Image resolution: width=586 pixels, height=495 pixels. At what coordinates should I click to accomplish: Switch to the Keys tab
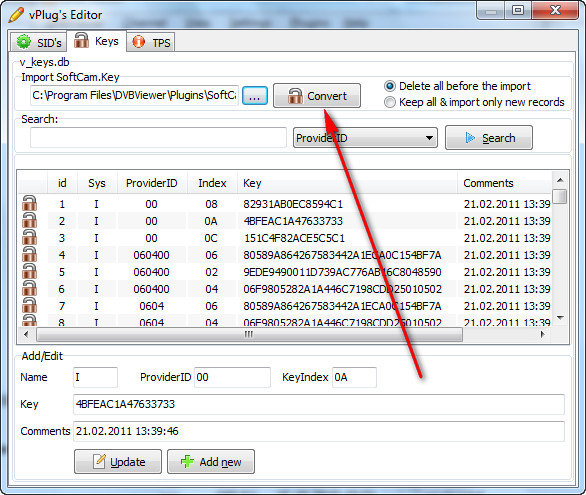tap(96, 41)
